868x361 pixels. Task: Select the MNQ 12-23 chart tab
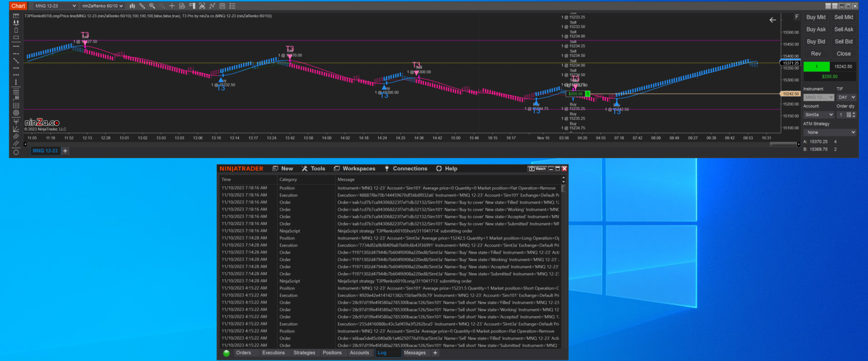click(x=45, y=151)
